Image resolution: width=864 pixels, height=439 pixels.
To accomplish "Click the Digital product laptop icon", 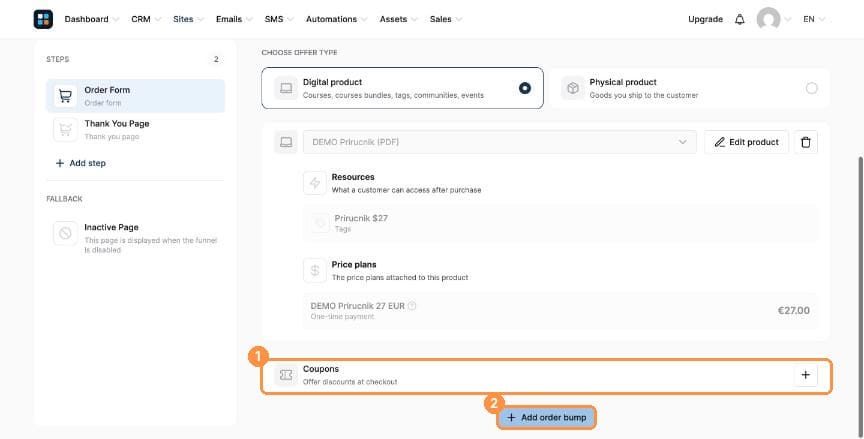I will coord(286,88).
